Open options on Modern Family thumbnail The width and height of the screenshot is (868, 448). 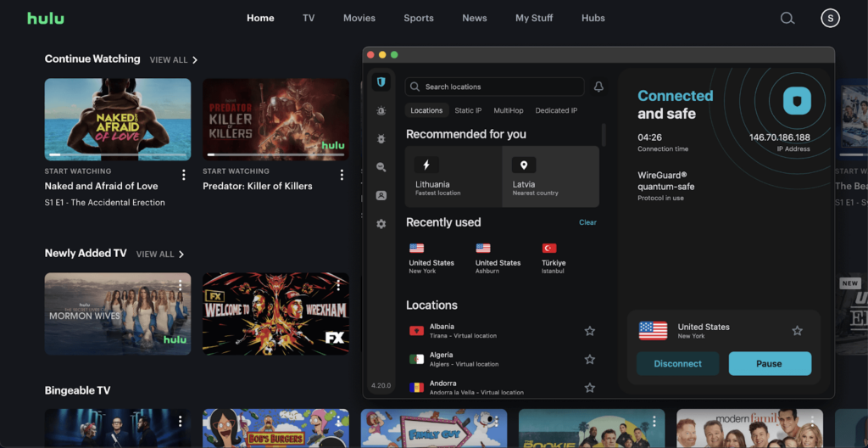(x=811, y=421)
